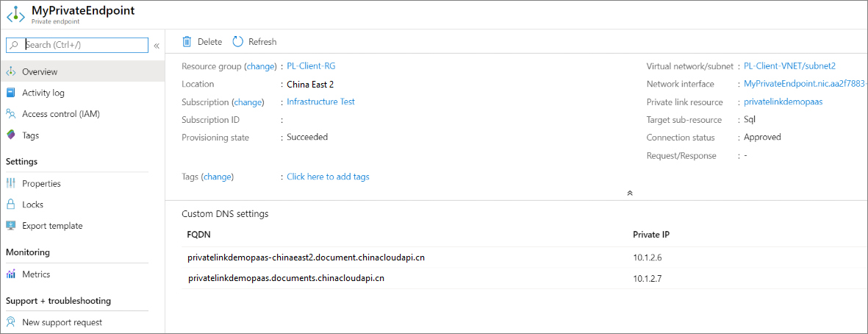The width and height of the screenshot is (868, 334).
Task: Open PL-Client-VNET/subnet2 link
Action: pos(789,66)
